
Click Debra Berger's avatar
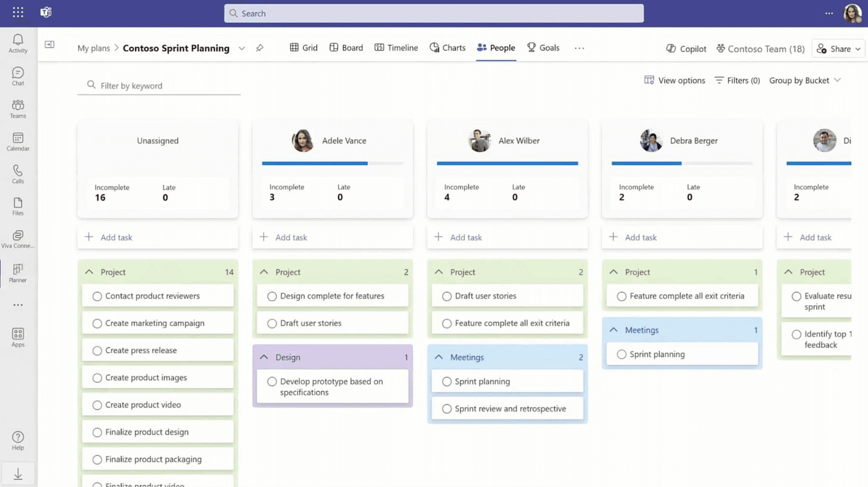coord(651,141)
